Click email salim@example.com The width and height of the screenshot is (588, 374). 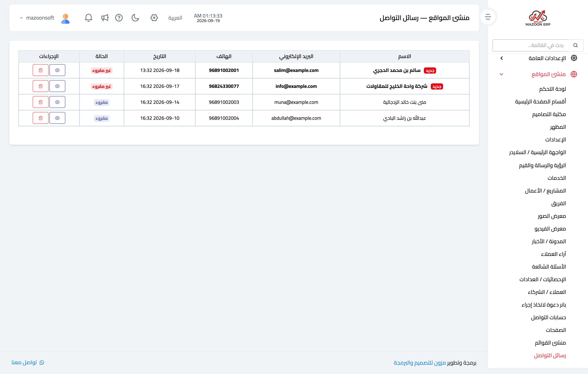[296, 70]
